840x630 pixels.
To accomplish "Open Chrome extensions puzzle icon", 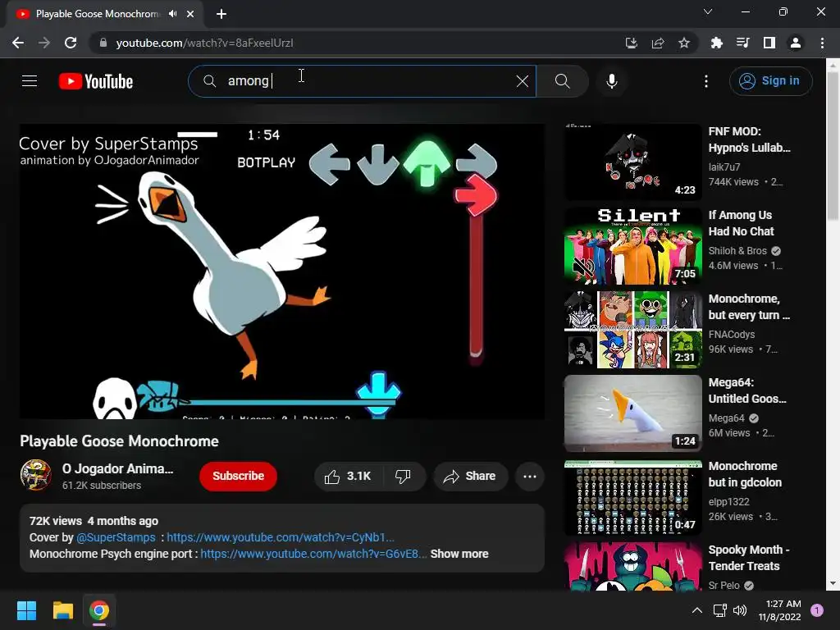I will [716, 43].
